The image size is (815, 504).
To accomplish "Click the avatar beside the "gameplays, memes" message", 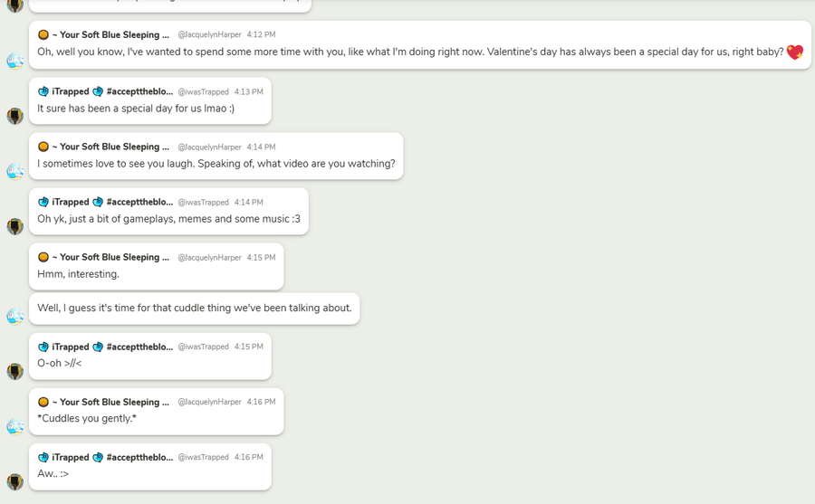I will click(15, 226).
